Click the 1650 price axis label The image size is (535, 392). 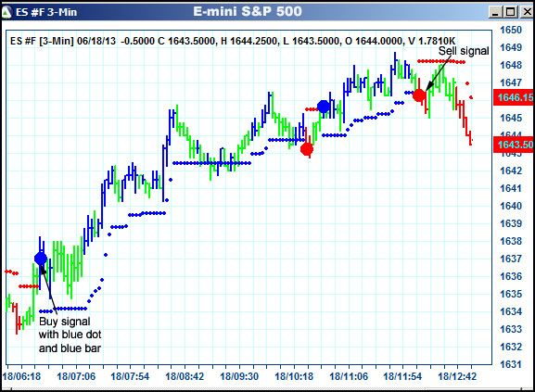[511, 30]
